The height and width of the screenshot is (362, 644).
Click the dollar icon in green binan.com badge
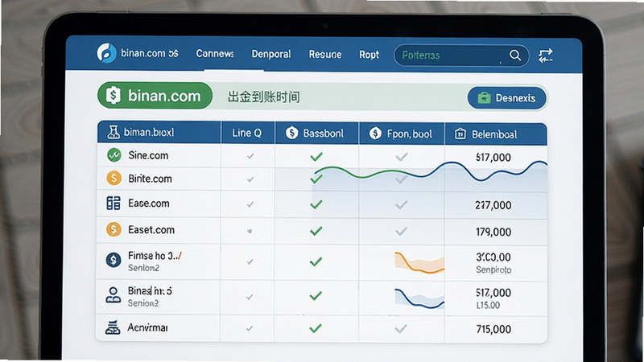coord(113,96)
